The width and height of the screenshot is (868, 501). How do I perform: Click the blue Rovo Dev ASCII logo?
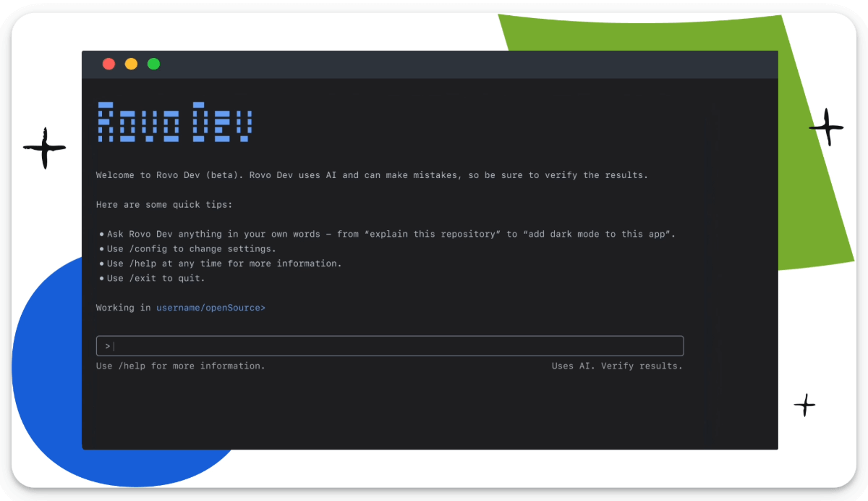coord(174,122)
